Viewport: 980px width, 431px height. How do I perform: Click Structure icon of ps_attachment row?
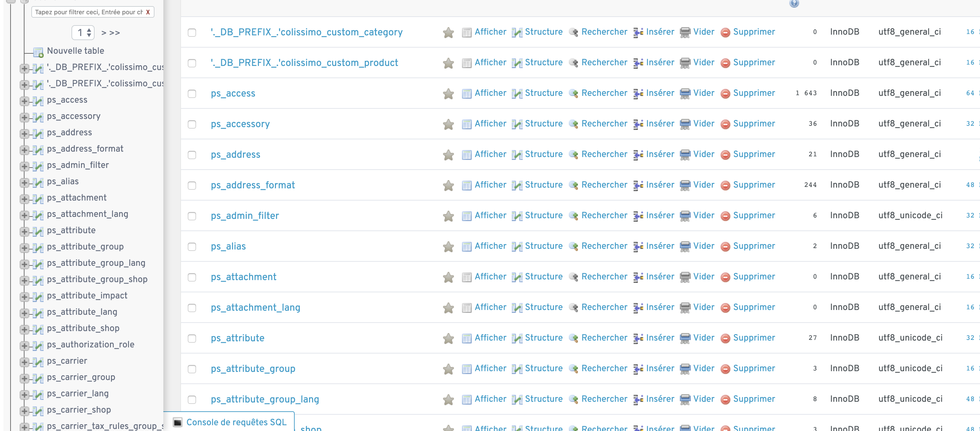[517, 277]
